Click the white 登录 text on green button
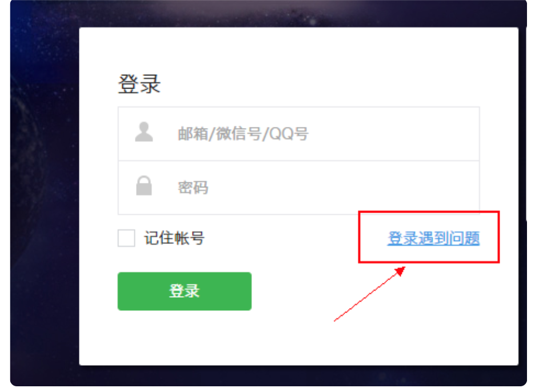Viewport: 559px width, 392px height. pos(184,291)
